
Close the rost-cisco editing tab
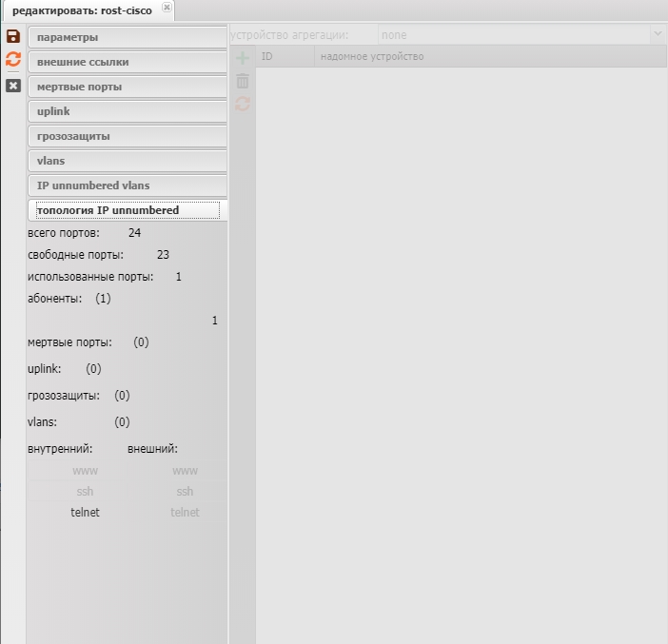coord(167,8)
